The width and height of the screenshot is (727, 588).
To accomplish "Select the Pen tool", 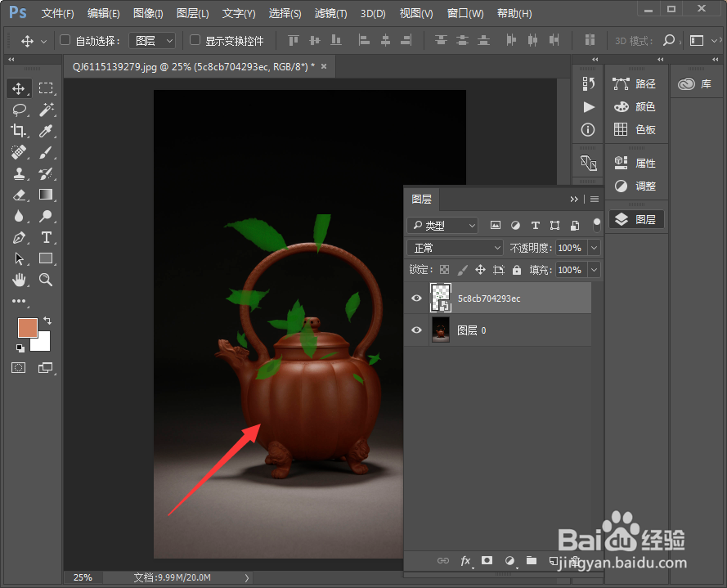I will (x=19, y=237).
